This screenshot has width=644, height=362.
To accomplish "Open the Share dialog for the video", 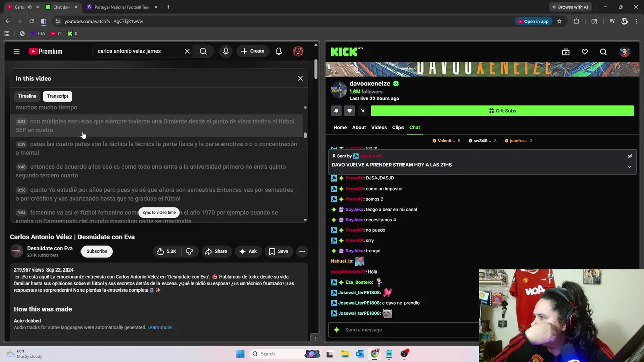I will coord(216,251).
